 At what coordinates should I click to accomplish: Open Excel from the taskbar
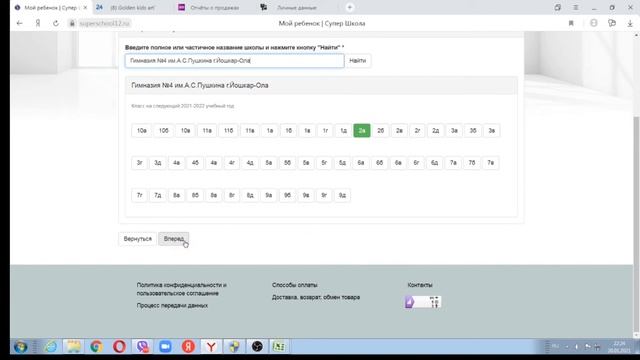click(279, 347)
